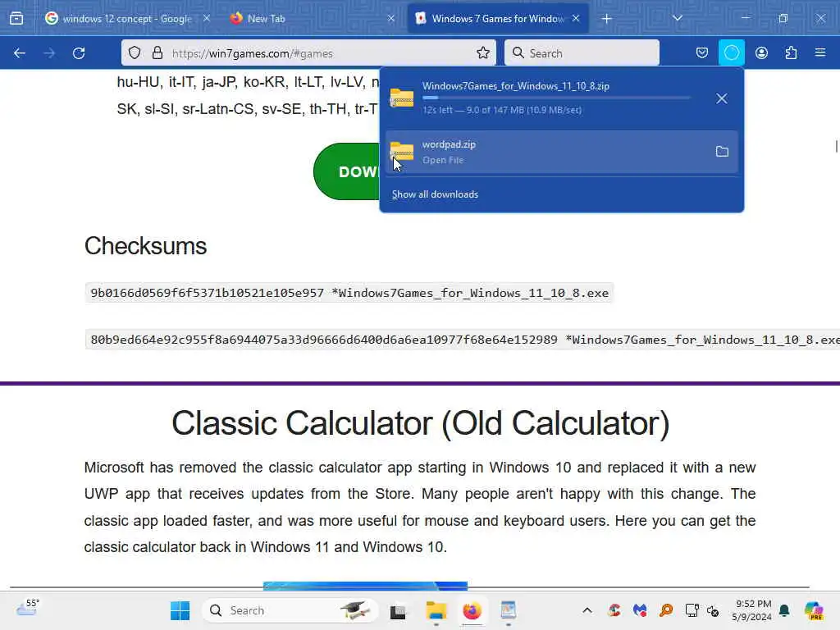Open the Malwarebytes tray icon
Image resolution: width=840 pixels, height=630 pixels.
[640, 610]
